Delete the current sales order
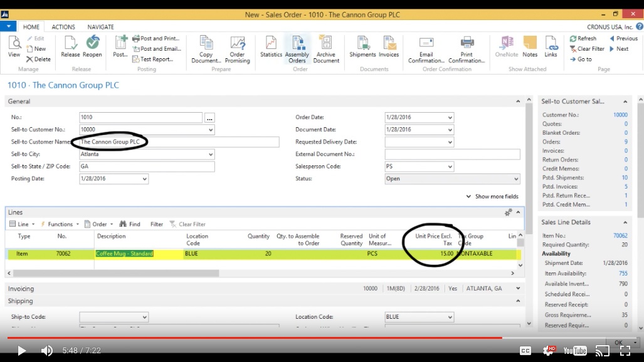Screen dimensions: 644x362 (38, 59)
